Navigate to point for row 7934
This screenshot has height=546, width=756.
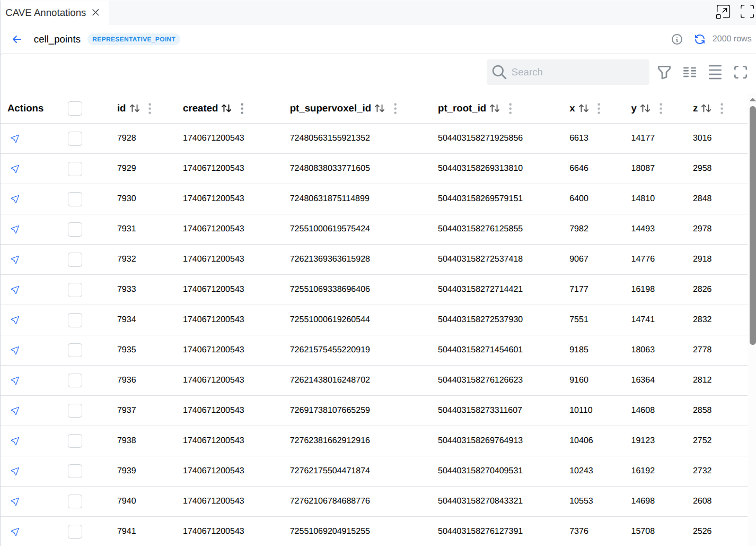click(15, 320)
